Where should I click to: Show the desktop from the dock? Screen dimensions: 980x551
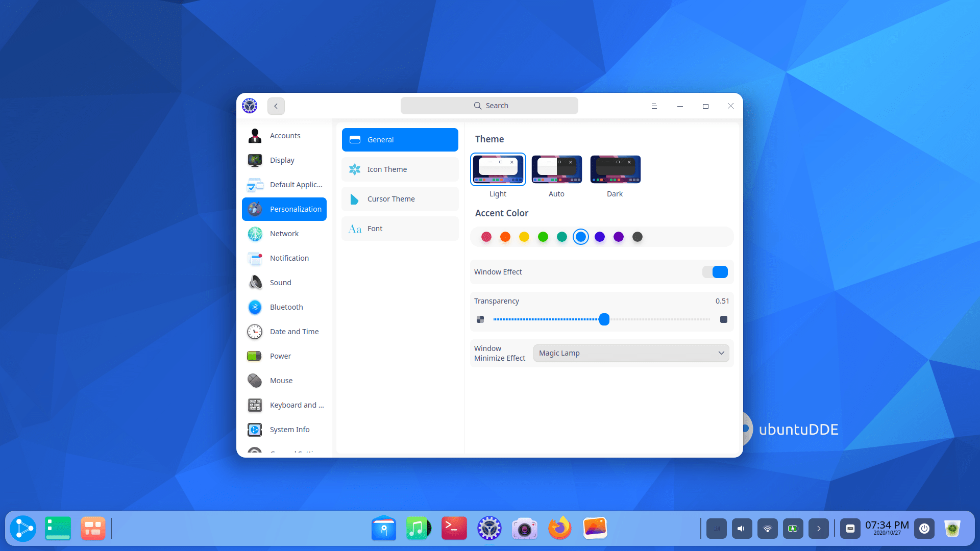pos(58,529)
